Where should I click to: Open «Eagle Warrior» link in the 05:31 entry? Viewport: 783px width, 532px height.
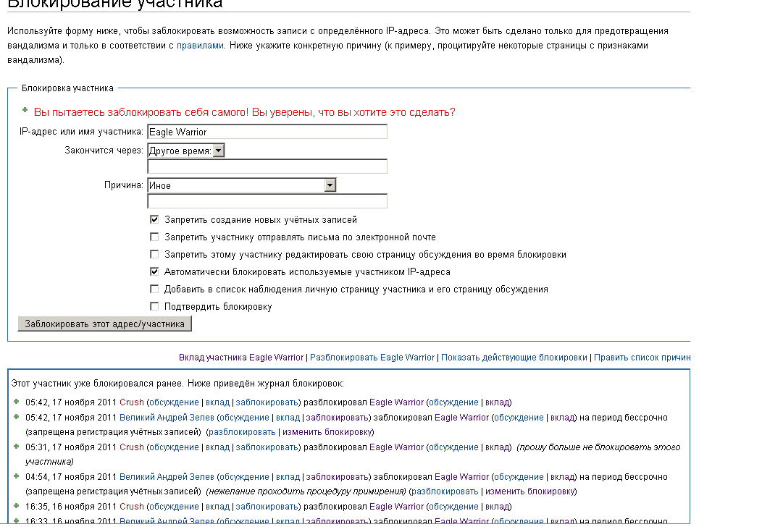(x=396, y=447)
